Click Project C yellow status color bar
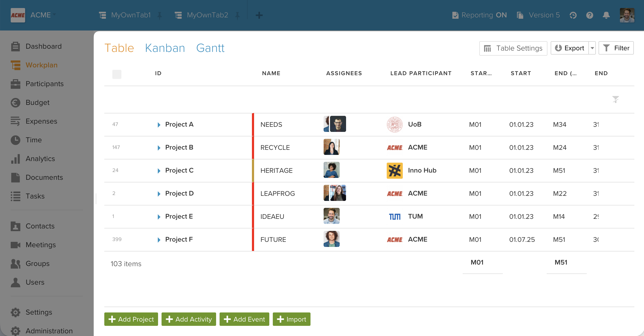The height and width of the screenshot is (336, 644). pos(253,171)
